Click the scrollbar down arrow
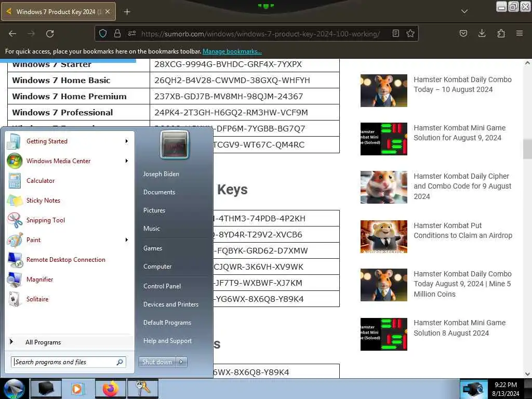532x399 pixels. pos(527,374)
